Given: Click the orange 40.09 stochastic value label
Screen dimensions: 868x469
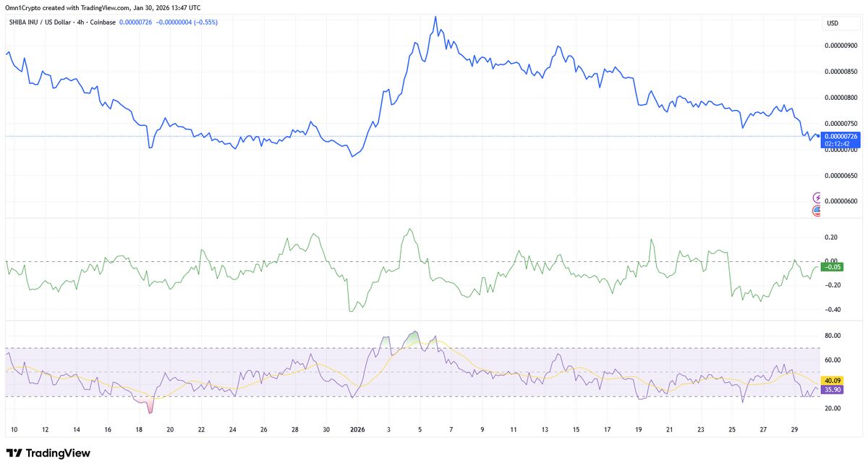Looking at the screenshot, I should click(x=833, y=378).
